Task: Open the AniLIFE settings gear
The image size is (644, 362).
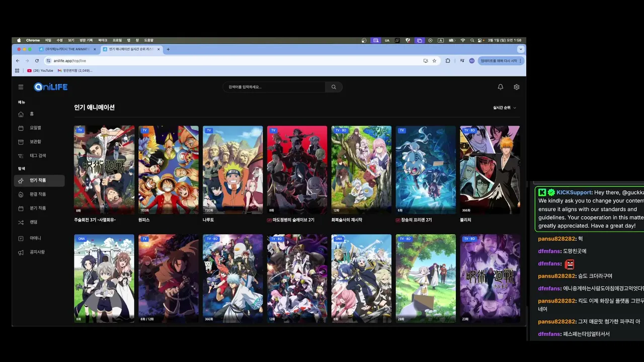Action: 516,87
